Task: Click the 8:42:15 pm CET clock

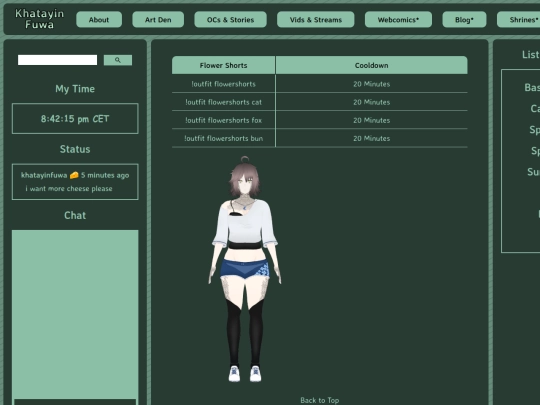Action: tap(75, 119)
